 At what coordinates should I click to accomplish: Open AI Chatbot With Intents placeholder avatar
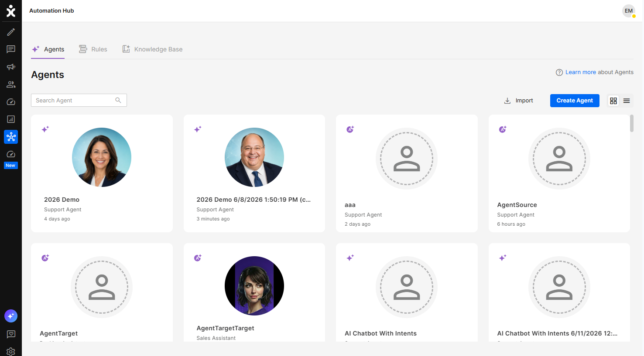pos(407,287)
